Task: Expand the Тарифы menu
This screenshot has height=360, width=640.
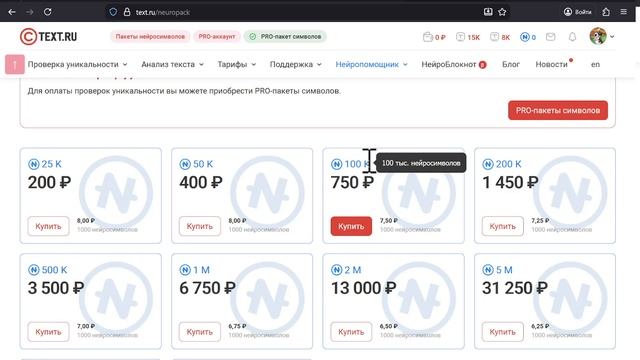Action: point(236,64)
